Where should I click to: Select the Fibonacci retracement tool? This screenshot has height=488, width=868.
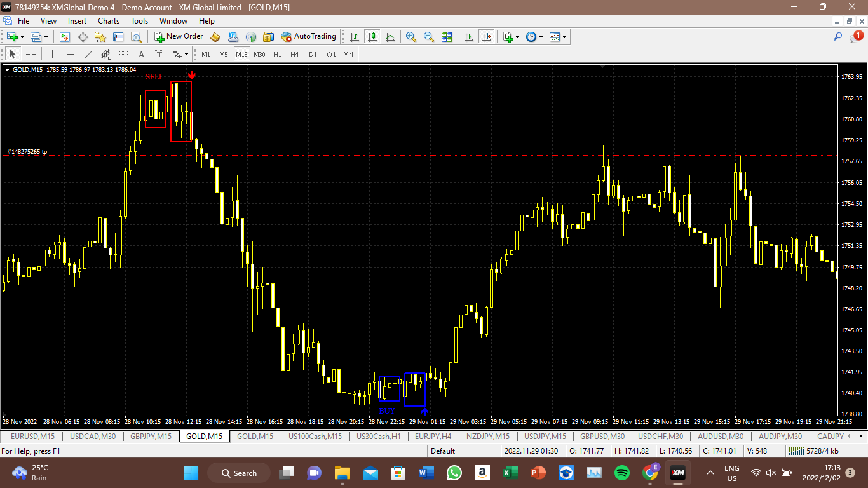pos(124,54)
